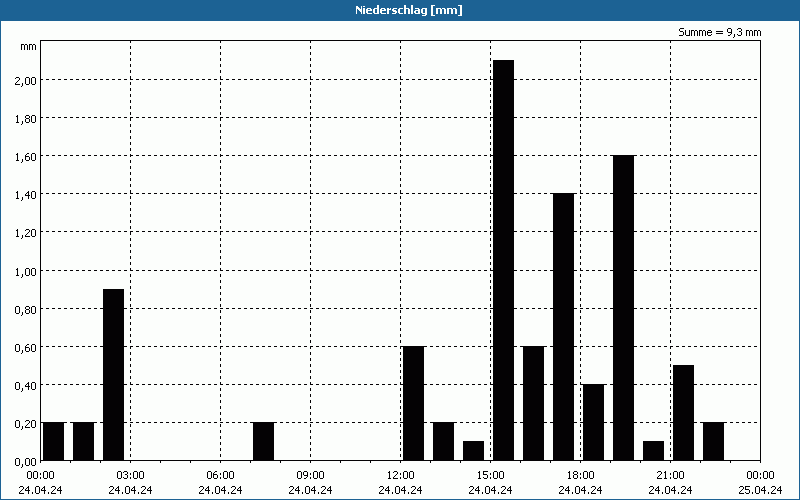Select the 0,40 mm bar starting at 18:00
This screenshot has height=500, width=800.
(x=593, y=422)
